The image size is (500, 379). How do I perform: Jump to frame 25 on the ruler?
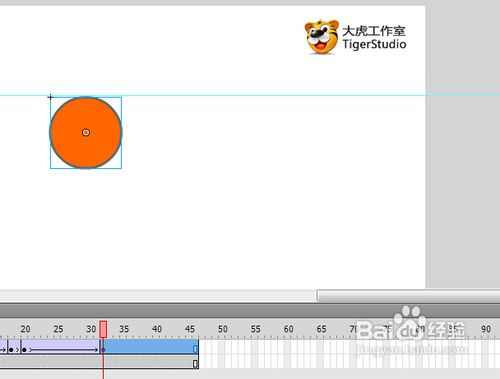pyautogui.click(x=58, y=329)
